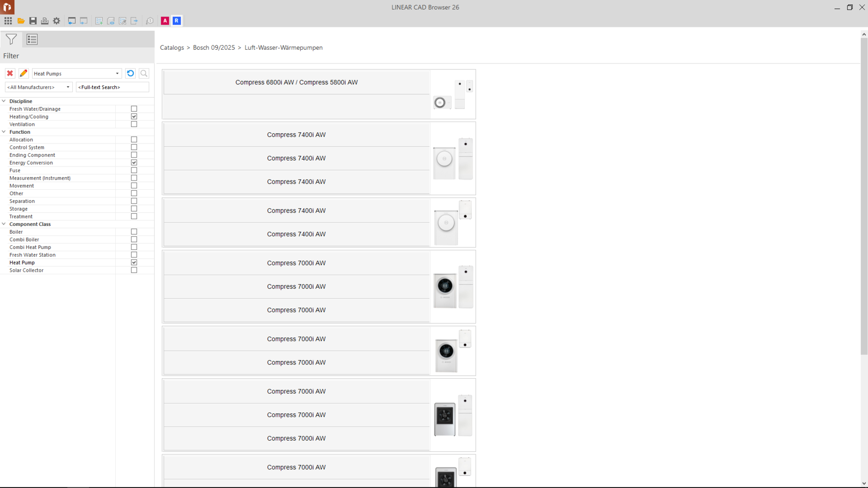
Task: Click the Combi Boiler filter label
Action: (24, 240)
